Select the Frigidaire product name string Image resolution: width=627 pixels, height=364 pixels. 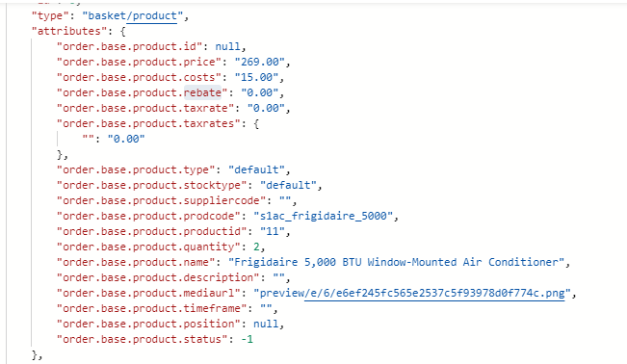coord(396,262)
